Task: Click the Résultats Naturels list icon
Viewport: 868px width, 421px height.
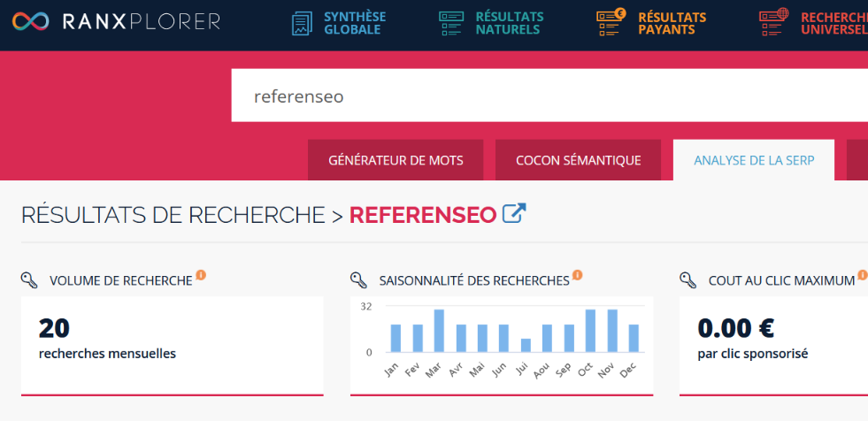Action: click(451, 23)
